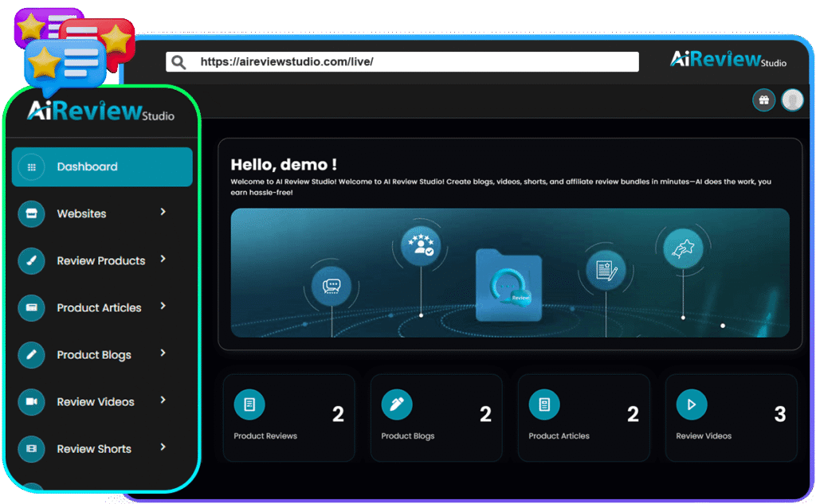Expand the Review Products chevron arrow
This screenshot has width=816, height=504.
point(163,259)
